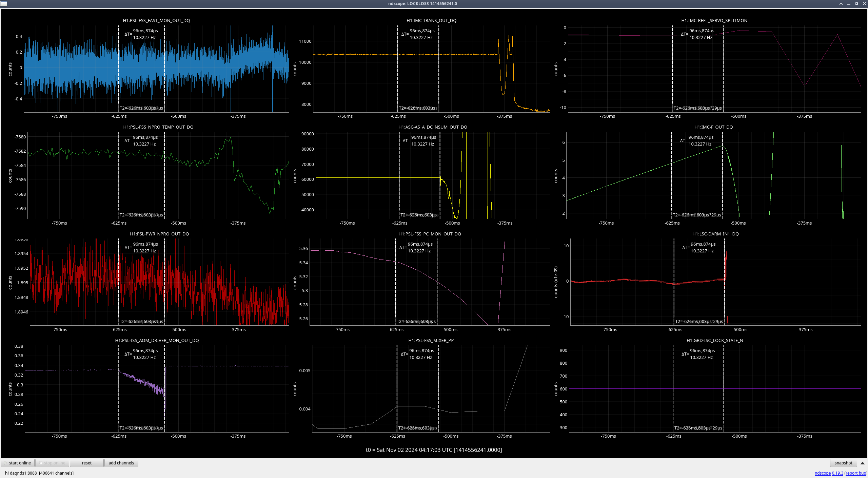Select the H1:LSC-DARM_IN1_DQ plot title

715,234
